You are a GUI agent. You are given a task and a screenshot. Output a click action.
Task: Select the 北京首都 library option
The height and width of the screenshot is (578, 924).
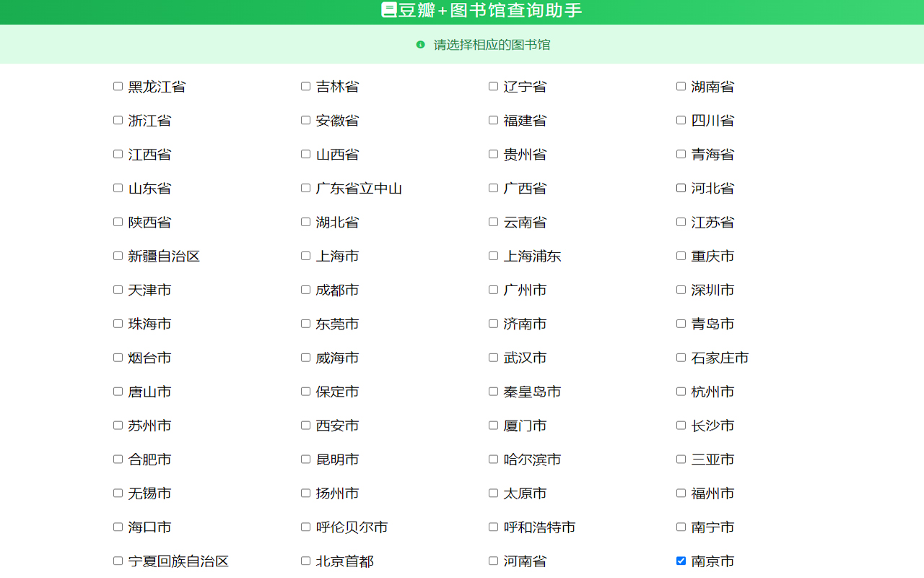305,560
